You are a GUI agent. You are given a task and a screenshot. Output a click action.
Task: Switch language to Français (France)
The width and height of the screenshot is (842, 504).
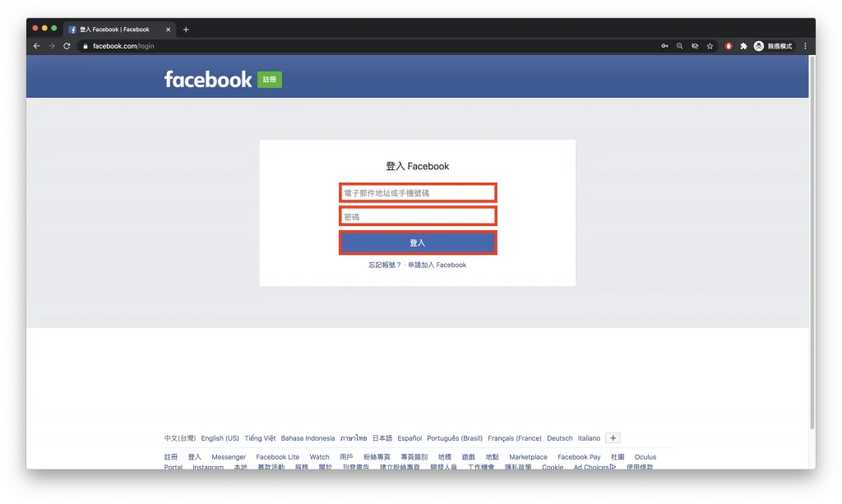click(515, 438)
